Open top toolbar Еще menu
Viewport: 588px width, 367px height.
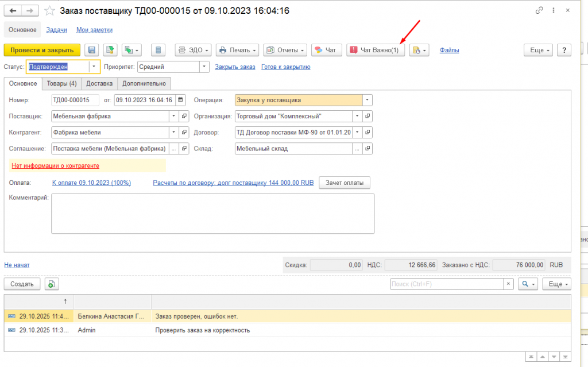tap(538, 50)
